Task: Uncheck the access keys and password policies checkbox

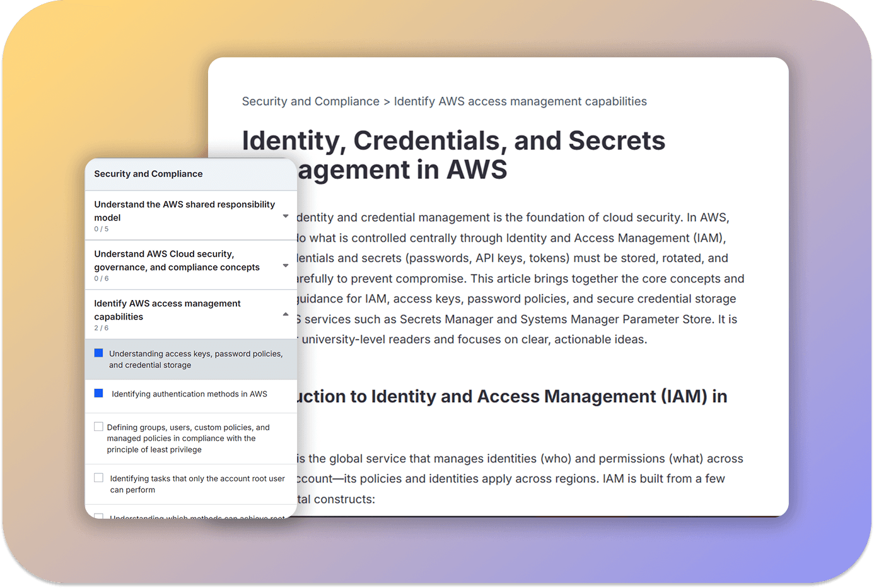Action: pyautogui.click(x=98, y=353)
